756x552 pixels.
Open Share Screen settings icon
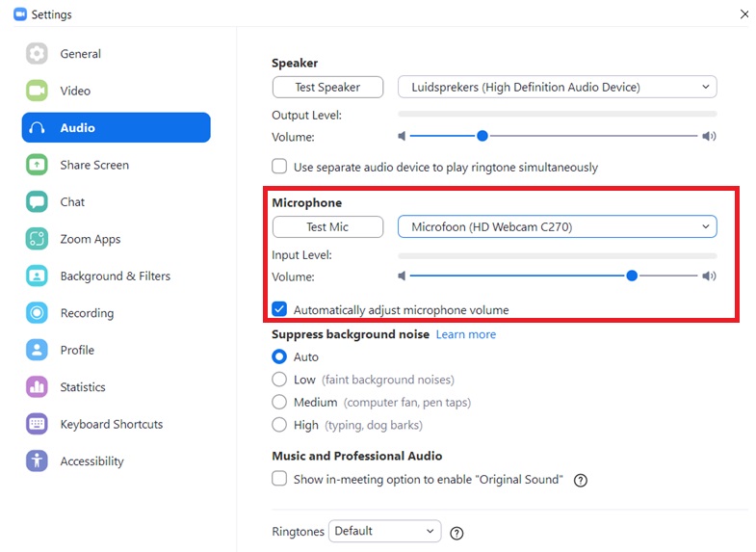[x=37, y=165]
